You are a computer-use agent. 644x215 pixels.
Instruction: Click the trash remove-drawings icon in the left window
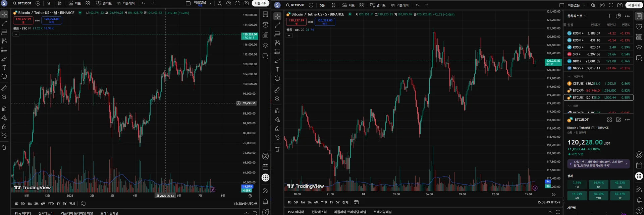pos(4,147)
